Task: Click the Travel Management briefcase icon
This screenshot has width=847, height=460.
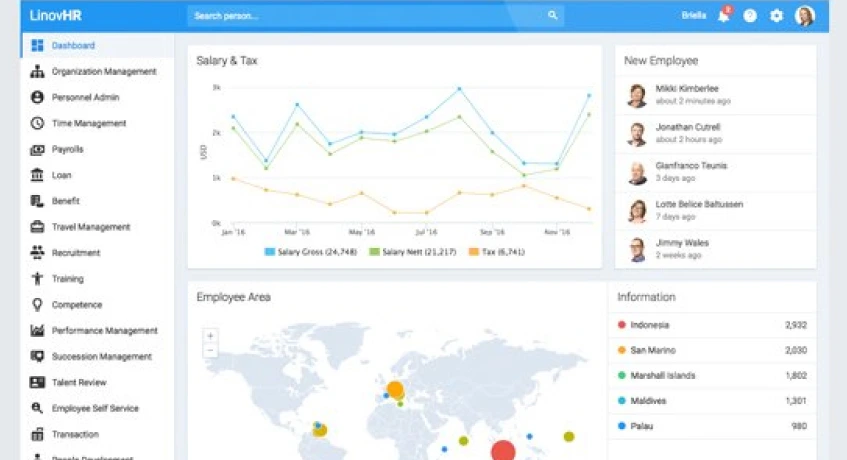Action: tap(37, 227)
